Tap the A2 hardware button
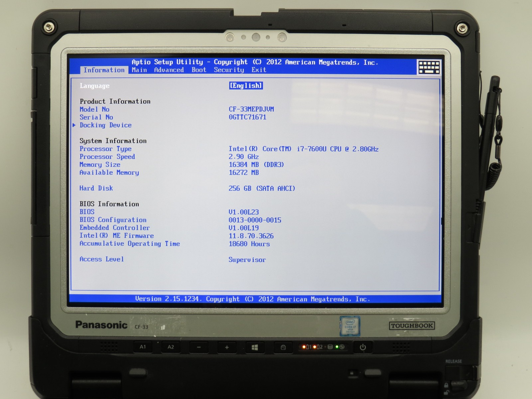 171,347
